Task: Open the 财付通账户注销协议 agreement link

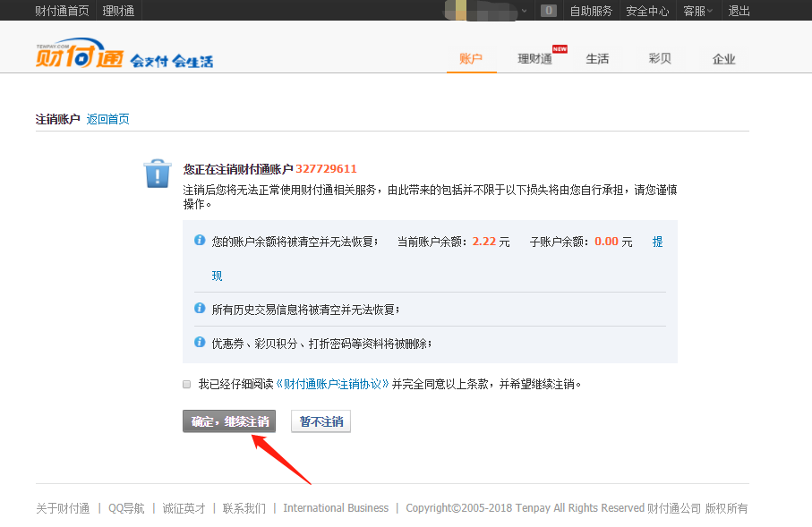Action: click(x=332, y=384)
